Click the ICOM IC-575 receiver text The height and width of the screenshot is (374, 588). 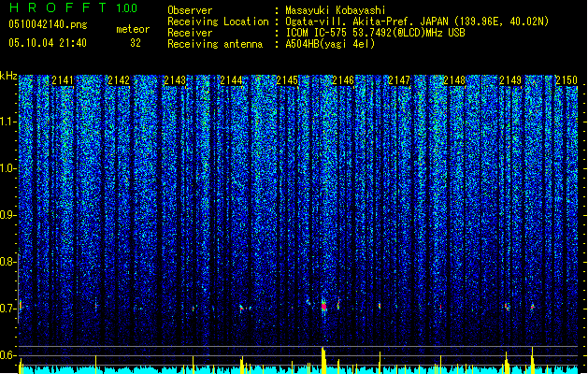(x=375, y=33)
